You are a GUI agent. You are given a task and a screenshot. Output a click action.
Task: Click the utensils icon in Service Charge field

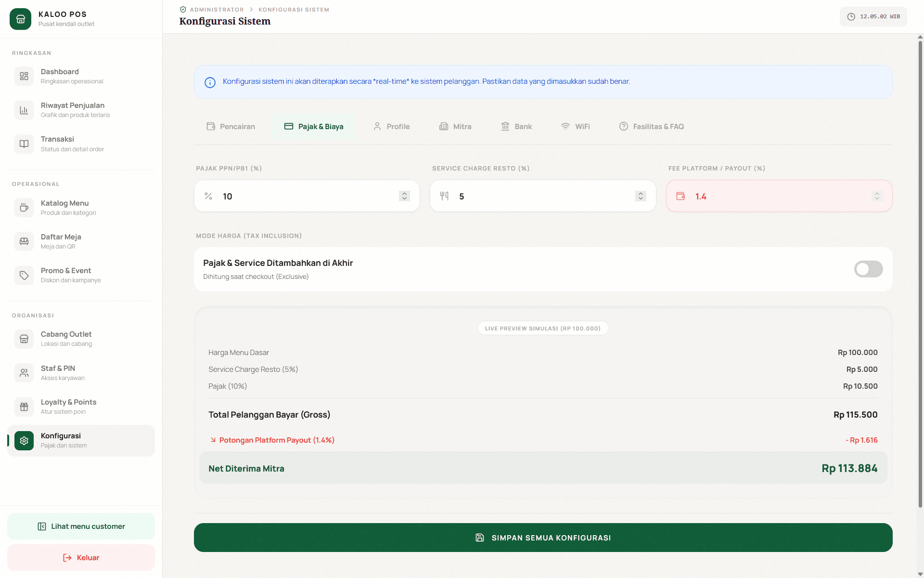coord(444,196)
